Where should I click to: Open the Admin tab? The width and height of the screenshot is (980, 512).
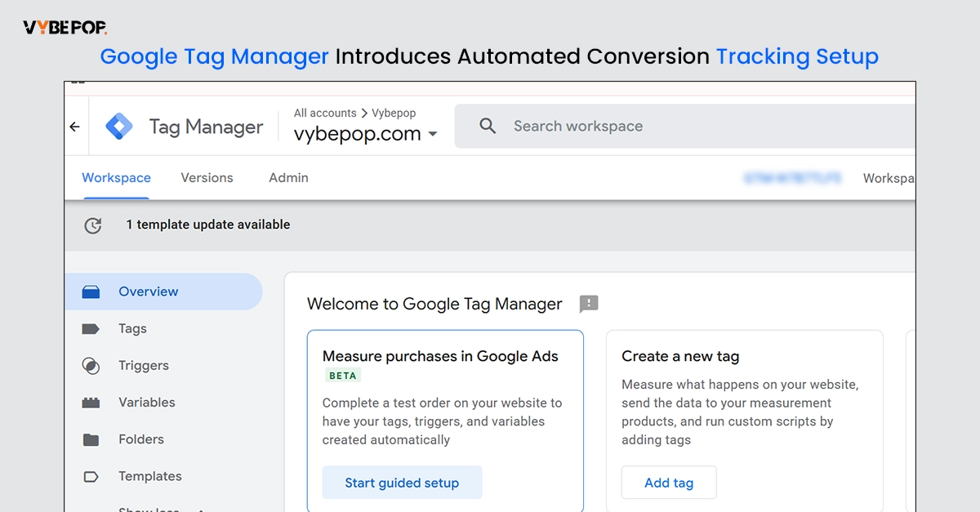pos(288,178)
